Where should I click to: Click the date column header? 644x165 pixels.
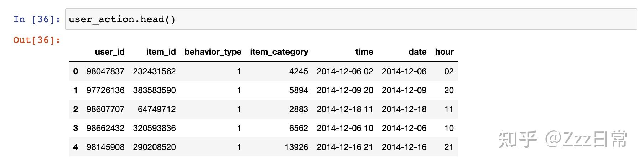pyautogui.click(x=417, y=52)
